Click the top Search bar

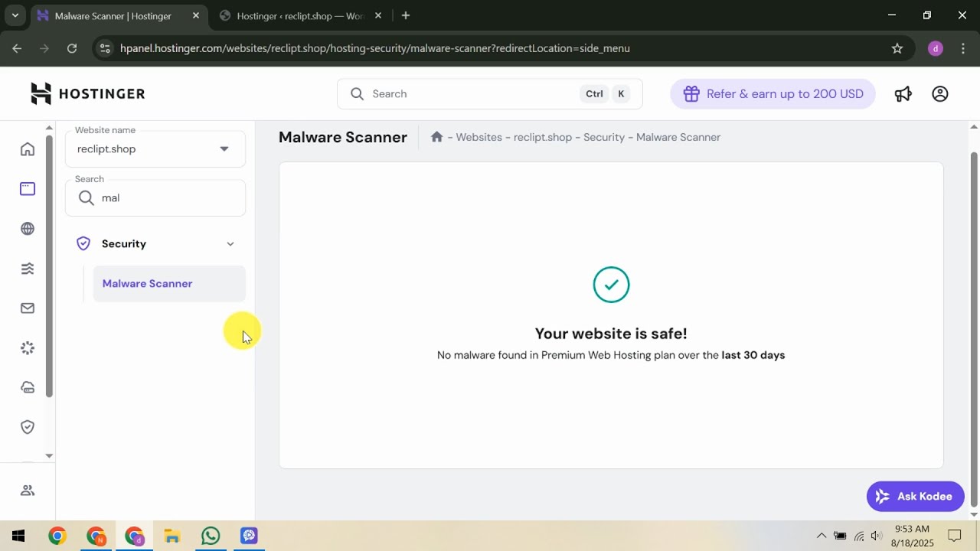[x=490, y=94]
